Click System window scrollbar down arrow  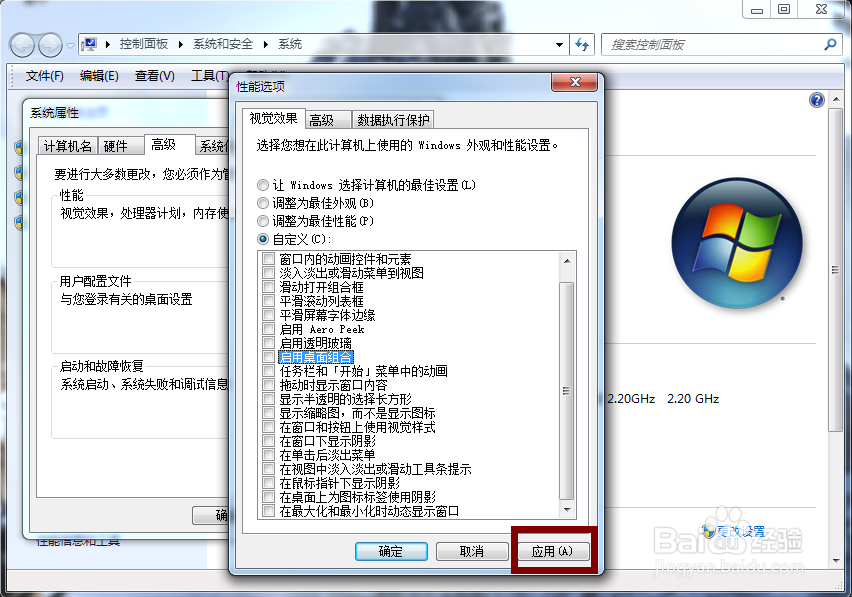[836, 561]
